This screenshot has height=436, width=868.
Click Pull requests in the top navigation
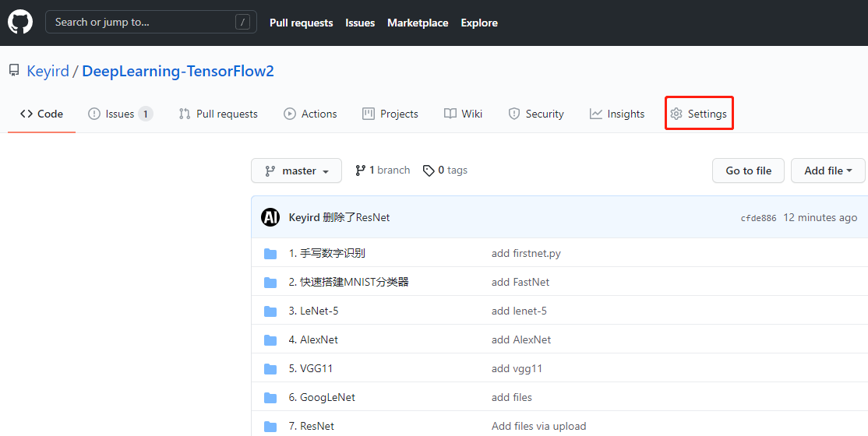pos(301,23)
